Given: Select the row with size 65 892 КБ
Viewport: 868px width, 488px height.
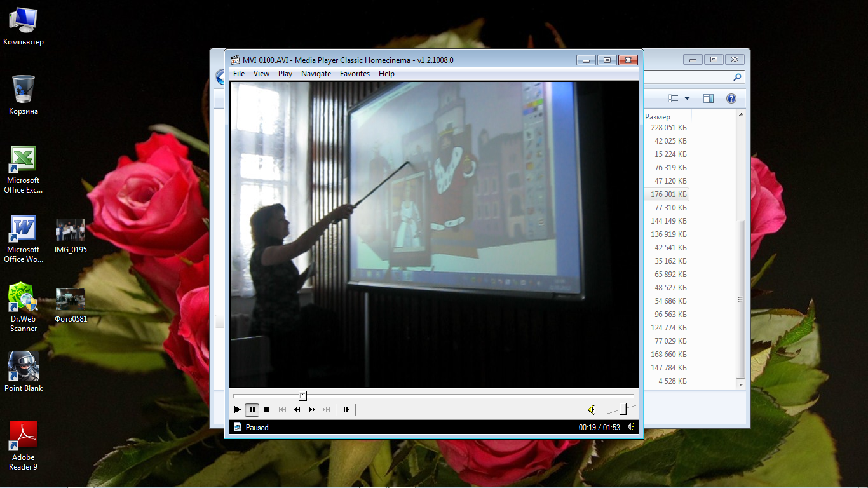Looking at the screenshot, I should 670,274.
